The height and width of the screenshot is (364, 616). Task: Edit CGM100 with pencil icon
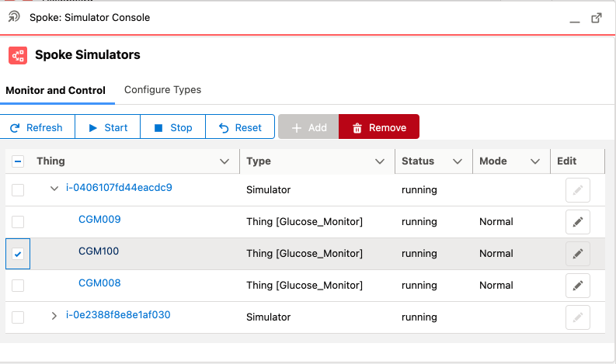click(577, 254)
